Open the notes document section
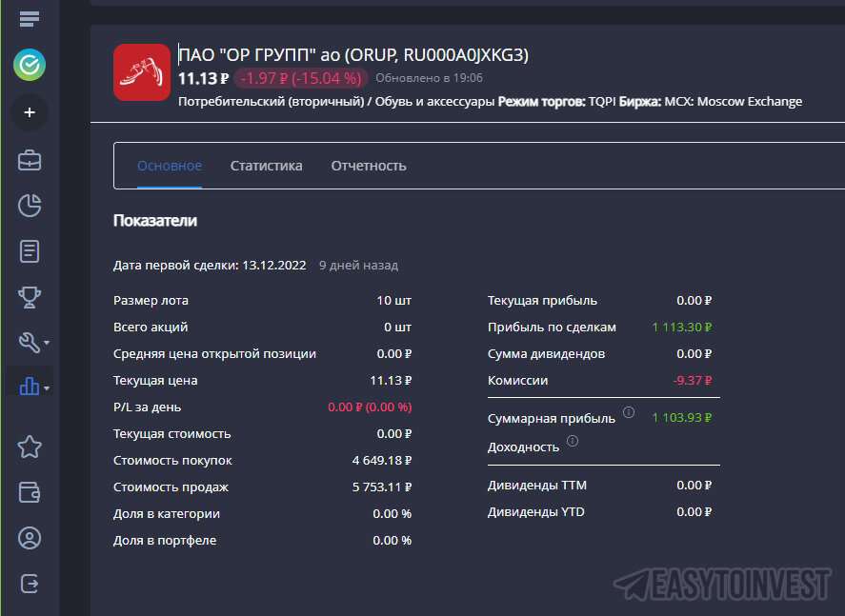This screenshot has width=845, height=616. pyautogui.click(x=30, y=250)
